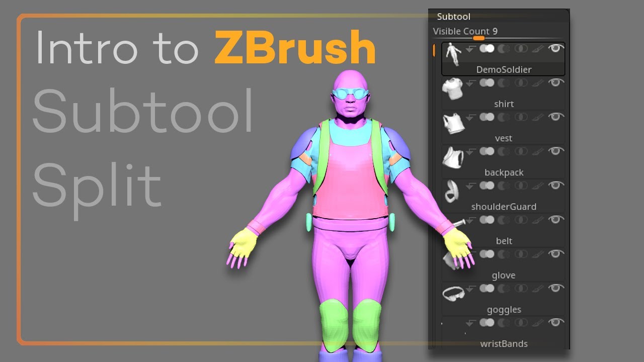
Task: Set glove subtool to subtract mode
Action: (504, 254)
